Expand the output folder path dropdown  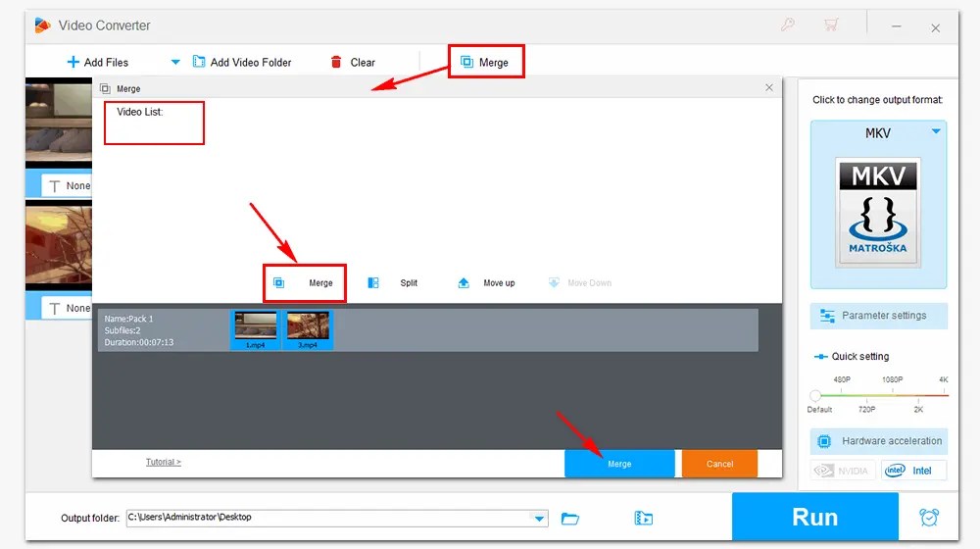click(539, 519)
